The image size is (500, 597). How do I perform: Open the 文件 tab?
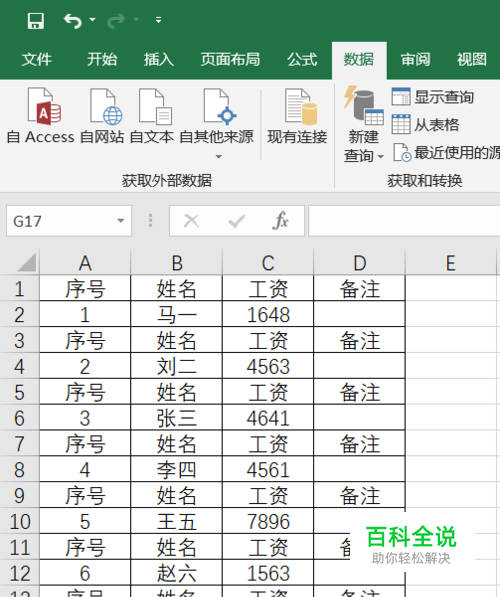click(x=37, y=59)
